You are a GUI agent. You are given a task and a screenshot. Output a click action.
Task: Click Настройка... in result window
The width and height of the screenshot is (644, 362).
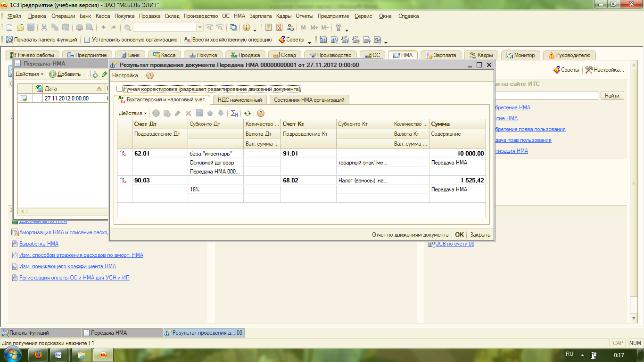click(x=127, y=75)
